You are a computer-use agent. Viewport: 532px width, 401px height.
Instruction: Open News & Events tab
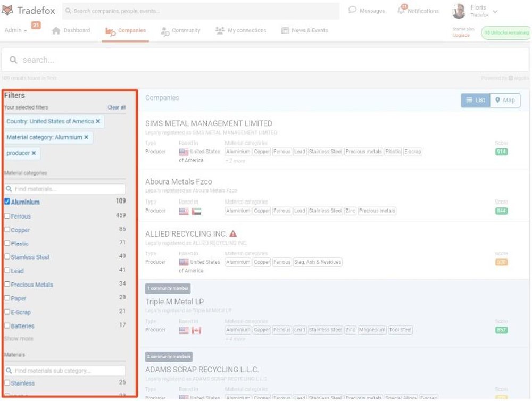[x=304, y=30]
